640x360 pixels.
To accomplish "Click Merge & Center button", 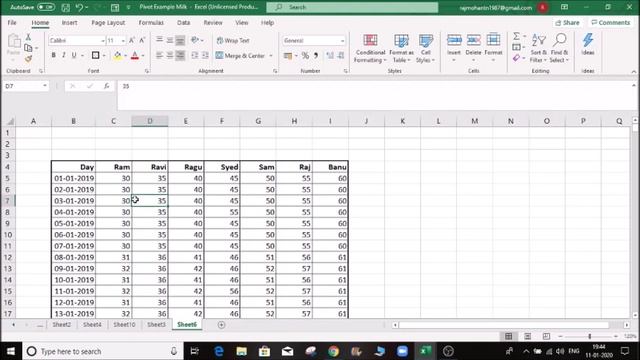I will (x=240, y=56).
